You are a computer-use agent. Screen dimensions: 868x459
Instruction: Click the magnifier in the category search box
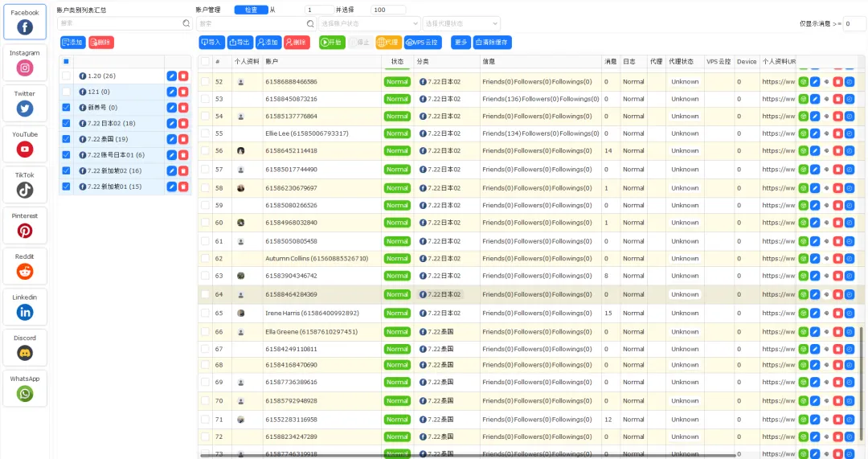(186, 23)
